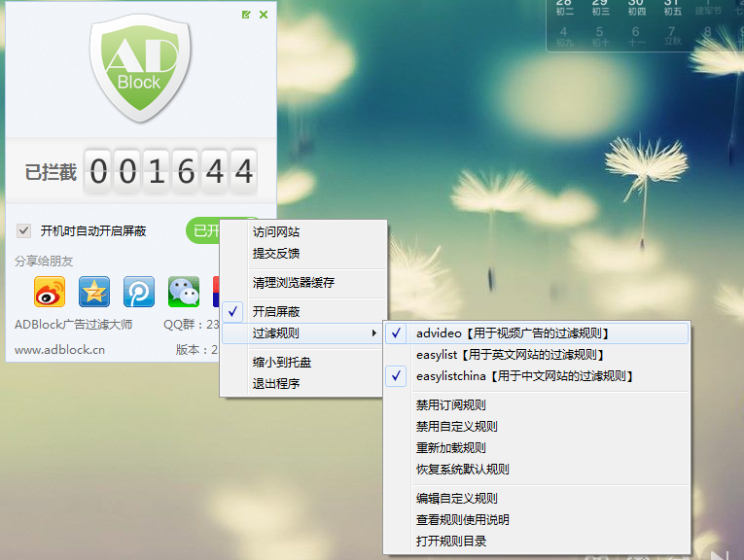Click 禁用订阅规则 in submenu
Screen dimensions: 744x560
[x=537, y=405]
